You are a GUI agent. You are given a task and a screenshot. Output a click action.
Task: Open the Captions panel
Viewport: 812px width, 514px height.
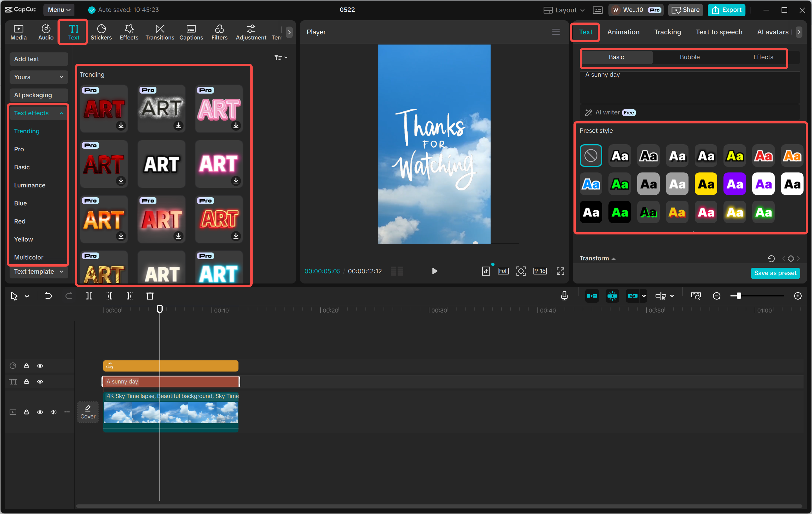pos(191,32)
